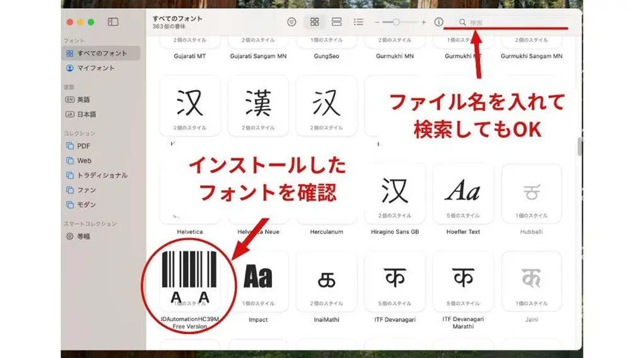The height and width of the screenshot is (358, 644).
Task: Click the yellow minimize window button
Action: (x=81, y=22)
